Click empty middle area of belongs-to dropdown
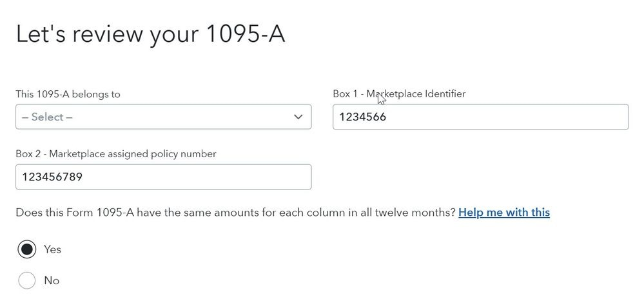 181,117
